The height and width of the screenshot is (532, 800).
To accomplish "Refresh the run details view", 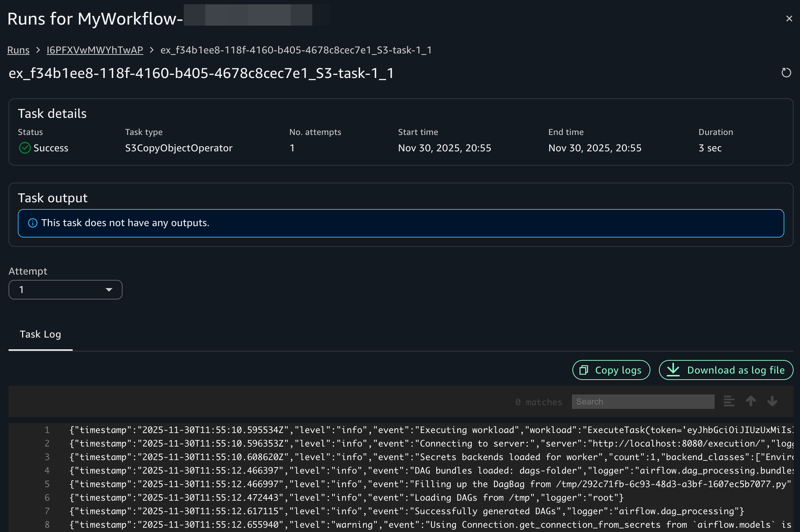I will point(786,73).
